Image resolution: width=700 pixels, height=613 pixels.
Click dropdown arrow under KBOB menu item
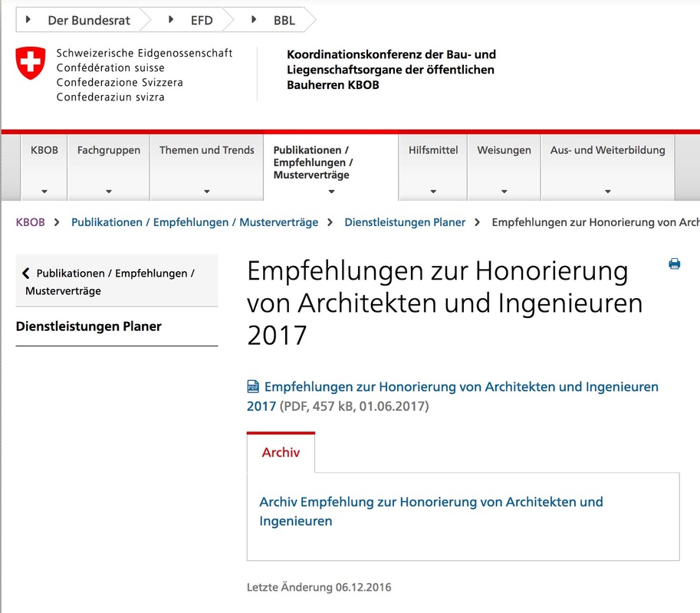pyautogui.click(x=44, y=192)
